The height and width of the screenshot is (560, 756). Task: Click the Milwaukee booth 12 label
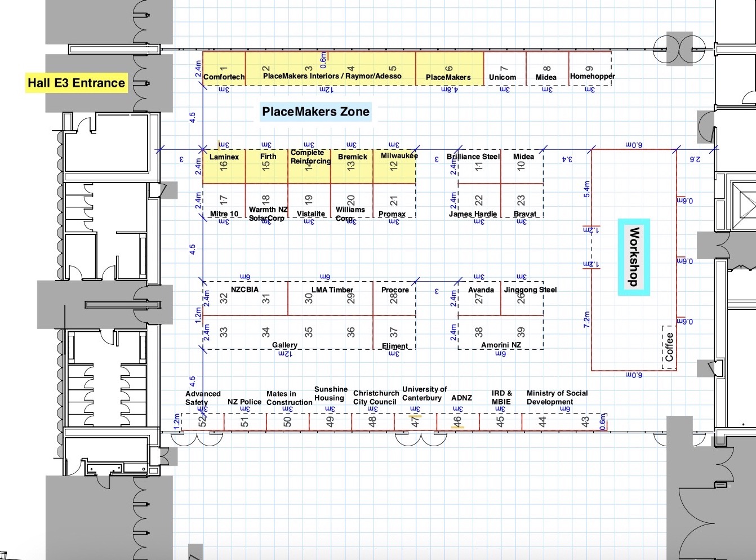pos(398,159)
